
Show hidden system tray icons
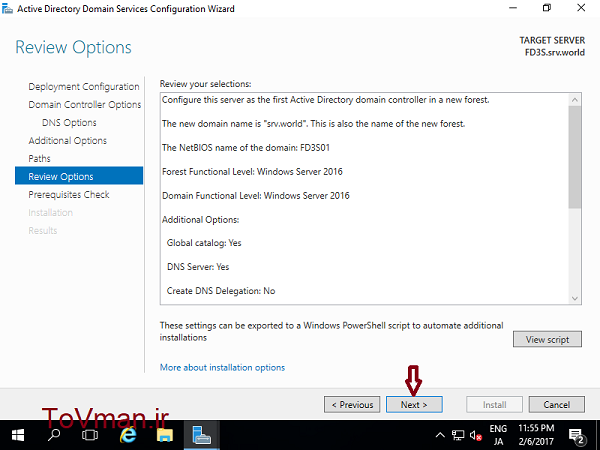coord(440,436)
